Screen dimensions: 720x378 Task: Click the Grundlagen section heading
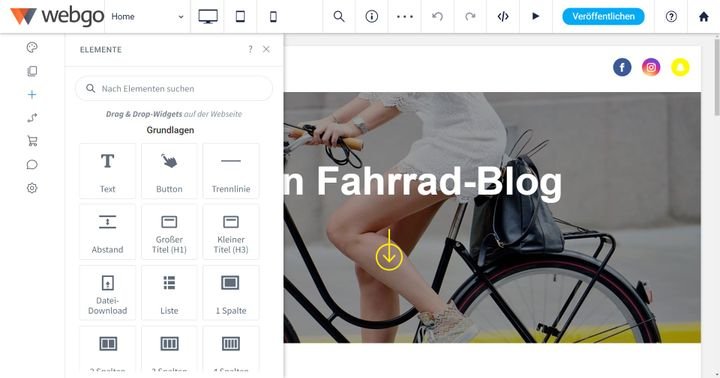pyautogui.click(x=170, y=130)
